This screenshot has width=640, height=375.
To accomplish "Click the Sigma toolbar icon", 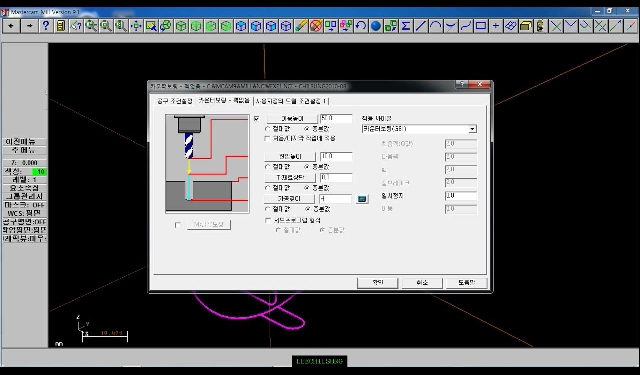I will (406, 26).
